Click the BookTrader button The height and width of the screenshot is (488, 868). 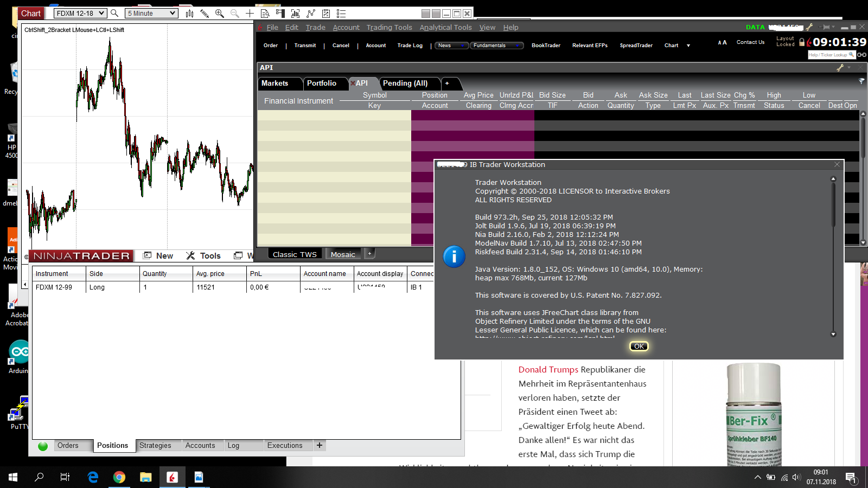coord(546,46)
